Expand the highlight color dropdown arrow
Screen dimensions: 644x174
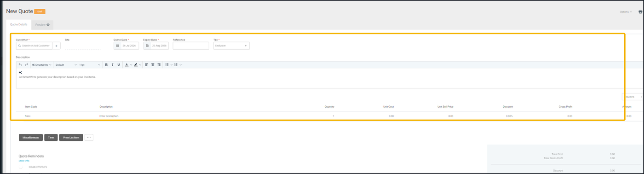pos(140,65)
